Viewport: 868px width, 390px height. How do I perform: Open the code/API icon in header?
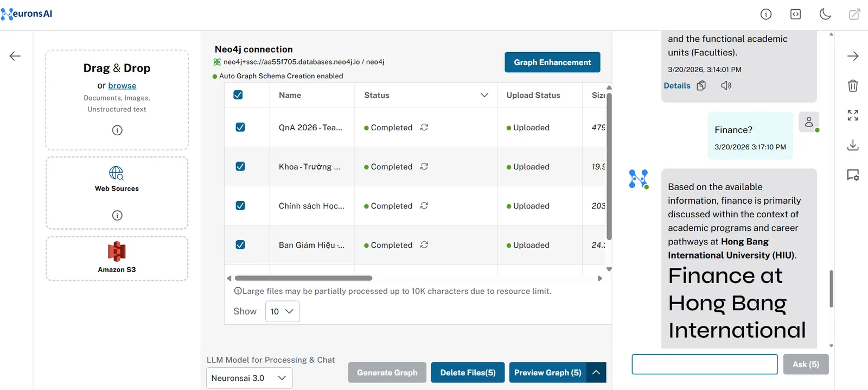pyautogui.click(x=795, y=14)
